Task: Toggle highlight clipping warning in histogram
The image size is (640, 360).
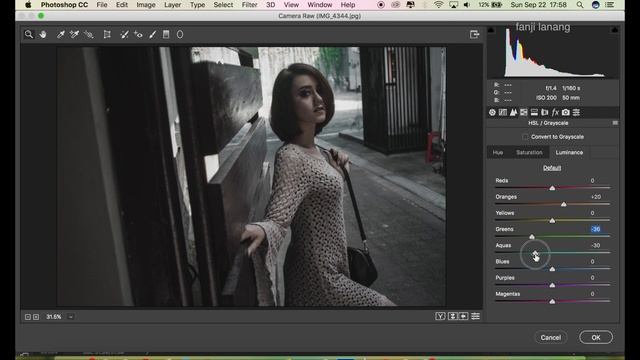Action: coord(614,30)
